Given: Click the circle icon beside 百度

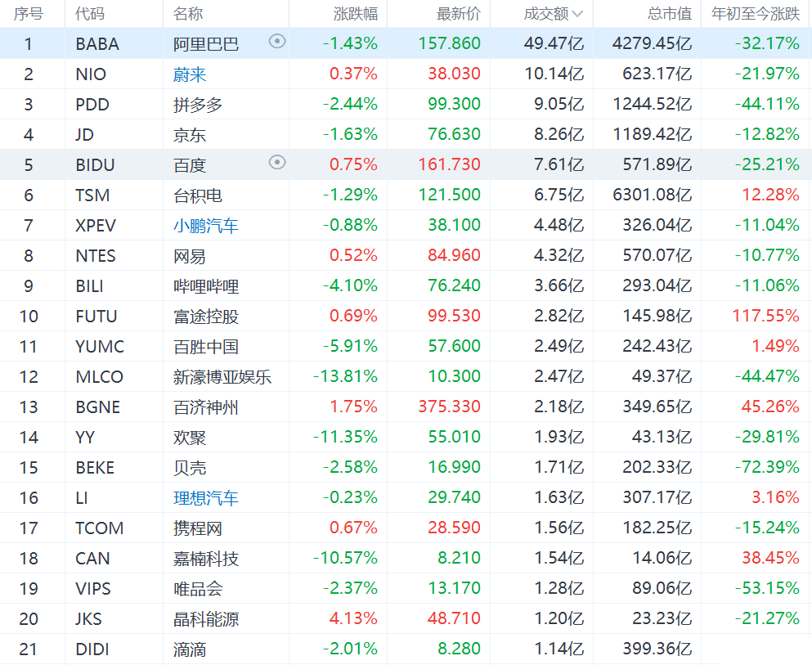Looking at the screenshot, I should coord(277,163).
